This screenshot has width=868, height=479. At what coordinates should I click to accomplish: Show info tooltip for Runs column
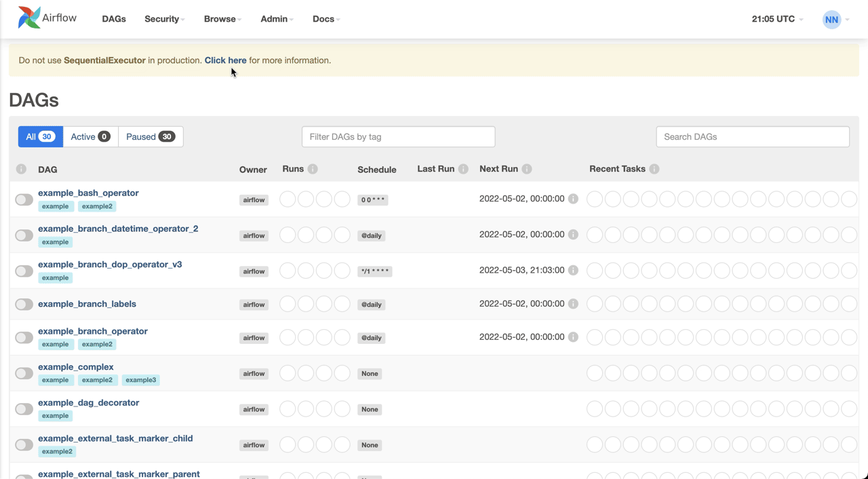tap(313, 169)
